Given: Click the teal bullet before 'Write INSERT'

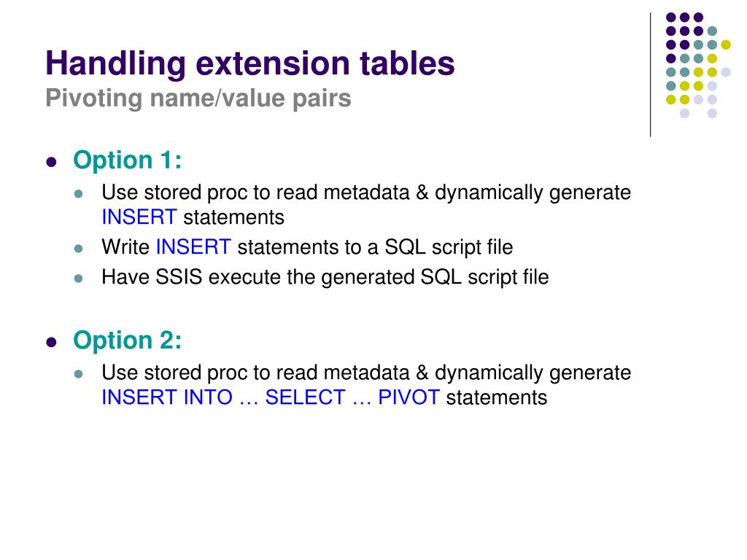Looking at the screenshot, I should [79, 248].
